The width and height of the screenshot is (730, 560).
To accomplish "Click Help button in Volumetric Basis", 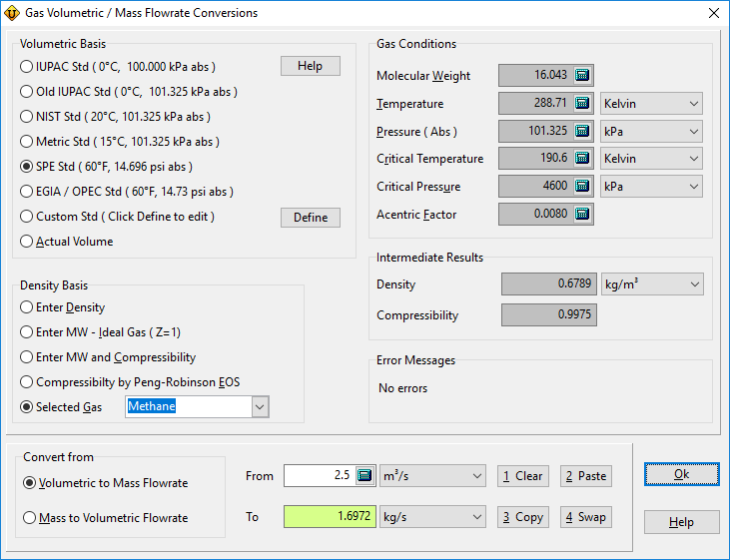I will coord(310,66).
